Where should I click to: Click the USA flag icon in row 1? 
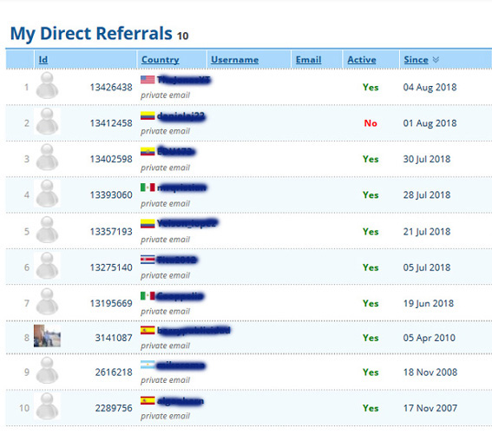coord(148,80)
